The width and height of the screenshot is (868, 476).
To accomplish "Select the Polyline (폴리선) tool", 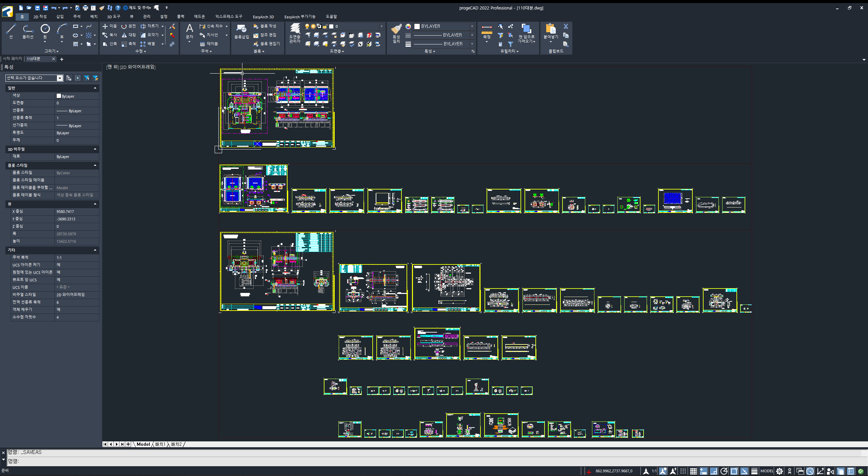I will point(28,31).
